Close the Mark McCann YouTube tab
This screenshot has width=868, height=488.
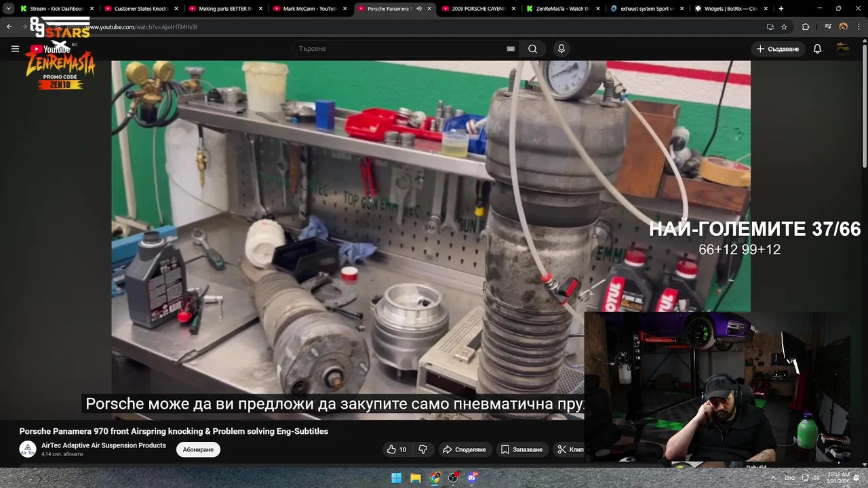click(x=344, y=9)
